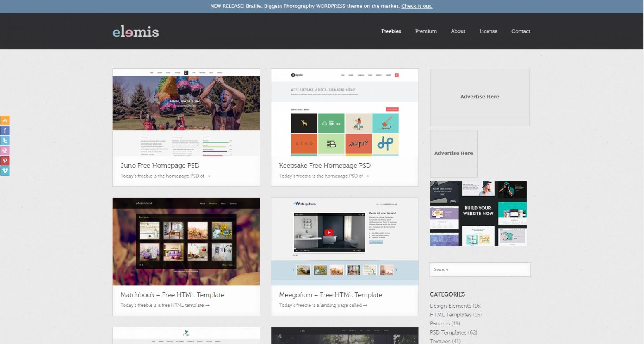Click the elemis site logo
This screenshot has width=644, height=344.
(x=135, y=31)
